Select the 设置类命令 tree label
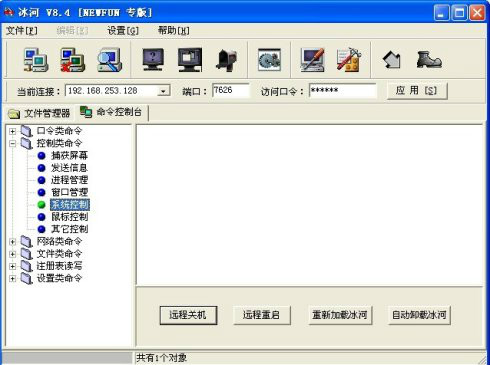Viewport: 490px width, 365px height. (59, 278)
